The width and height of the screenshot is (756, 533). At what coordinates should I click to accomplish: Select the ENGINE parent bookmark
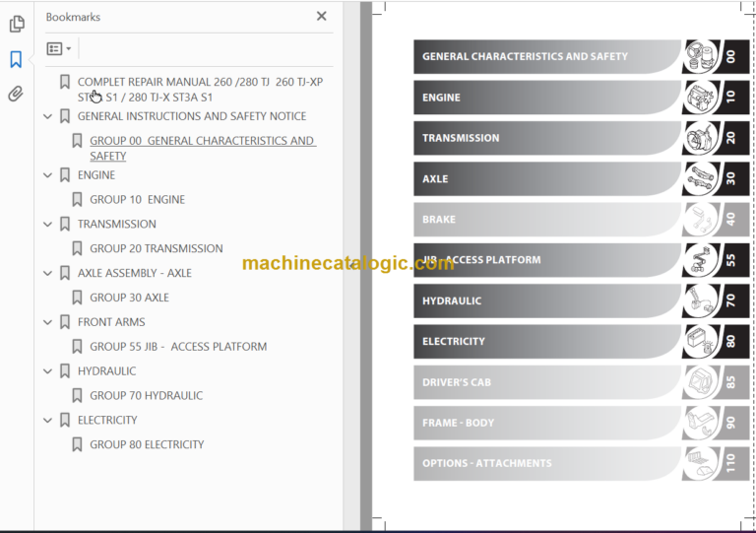pos(96,175)
